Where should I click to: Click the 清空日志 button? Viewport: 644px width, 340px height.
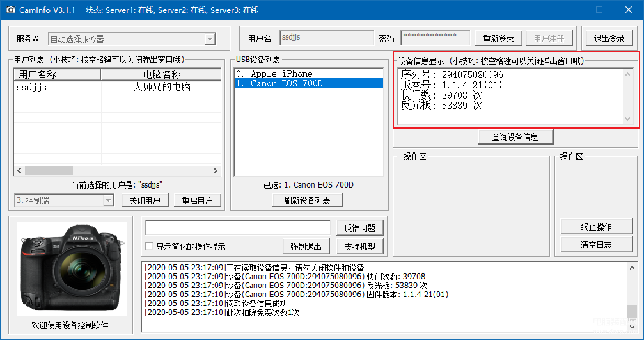tap(597, 245)
